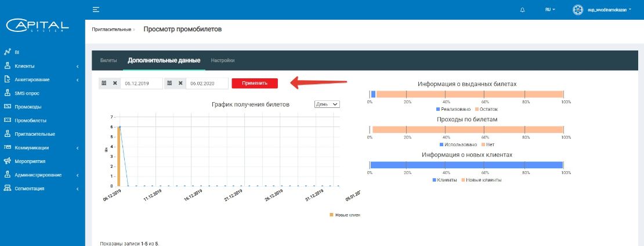Open Пригласительные in the sidebar

click(x=34, y=134)
